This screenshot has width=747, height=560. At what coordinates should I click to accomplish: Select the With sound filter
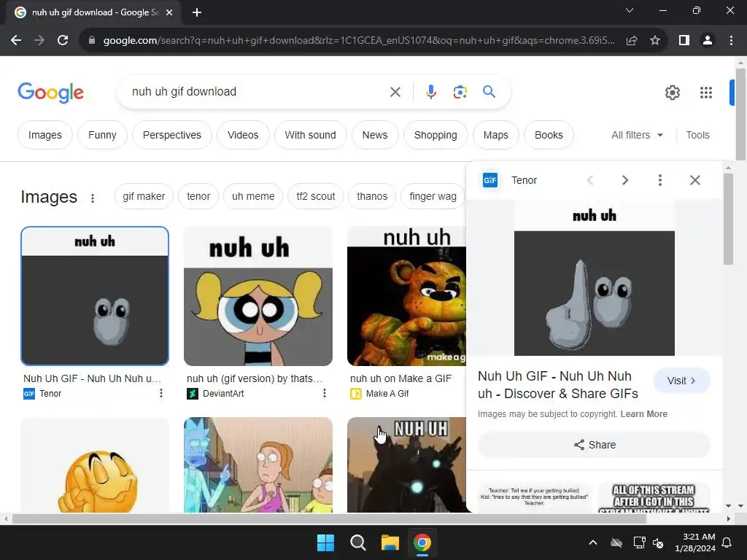click(x=310, y=135)
